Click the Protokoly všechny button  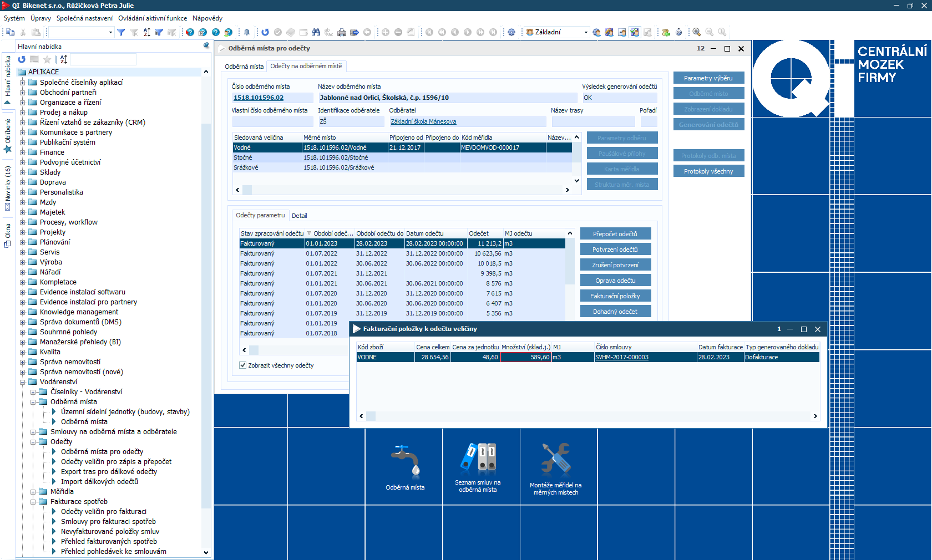click(x=708, y=171)
